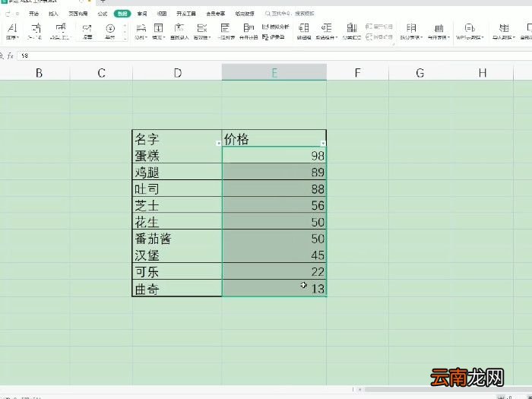Select column B header

(x=39, y=73)
